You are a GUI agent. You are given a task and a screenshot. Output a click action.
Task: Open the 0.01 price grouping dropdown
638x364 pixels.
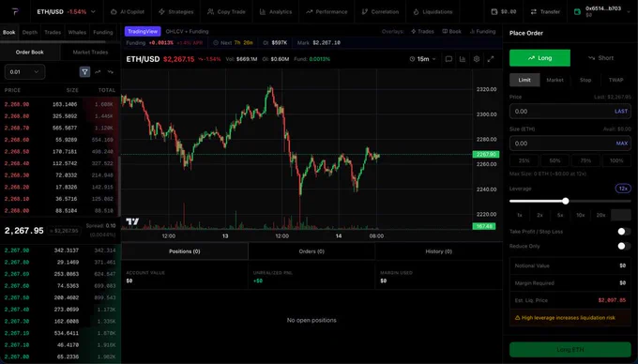point(24,72)
